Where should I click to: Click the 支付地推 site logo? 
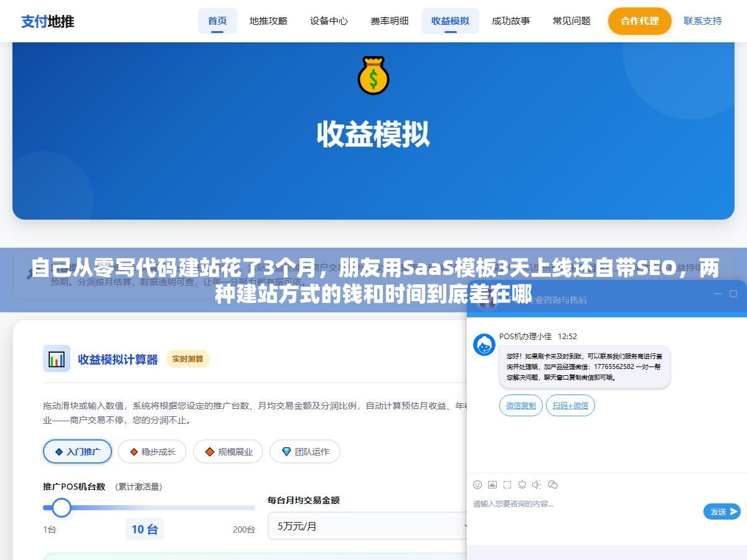pyautogui.click(x=48, y=21)
